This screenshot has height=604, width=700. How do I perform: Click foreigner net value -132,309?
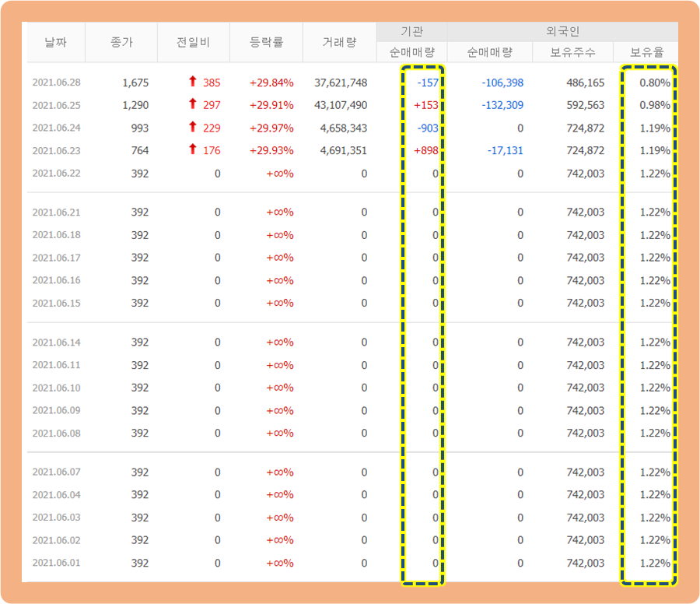tap(502, 105)
